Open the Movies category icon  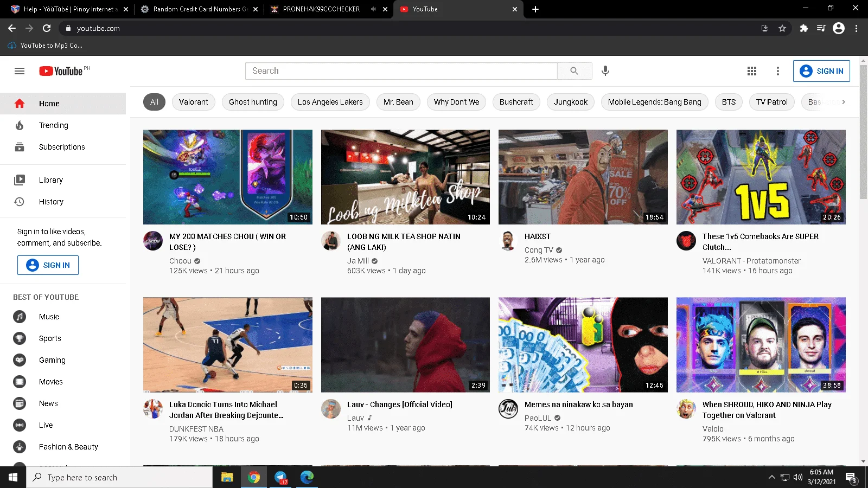tap(20, 382)
